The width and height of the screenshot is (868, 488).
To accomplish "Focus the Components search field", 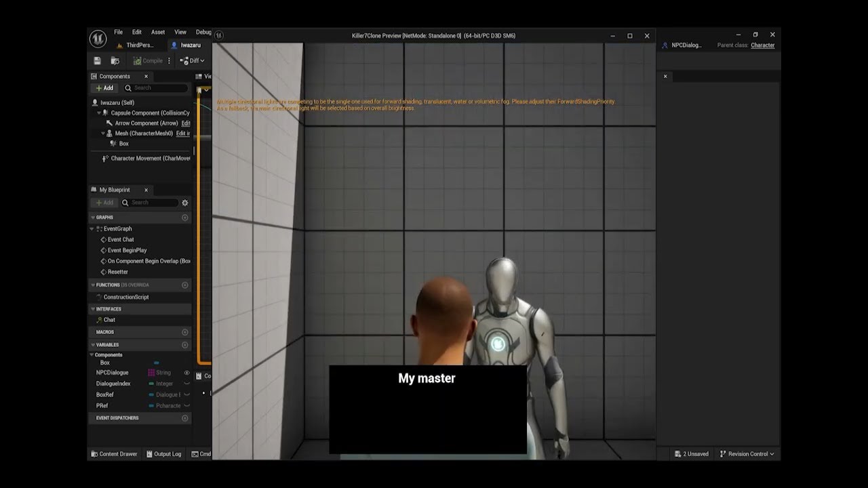I will tap(155, 88).
